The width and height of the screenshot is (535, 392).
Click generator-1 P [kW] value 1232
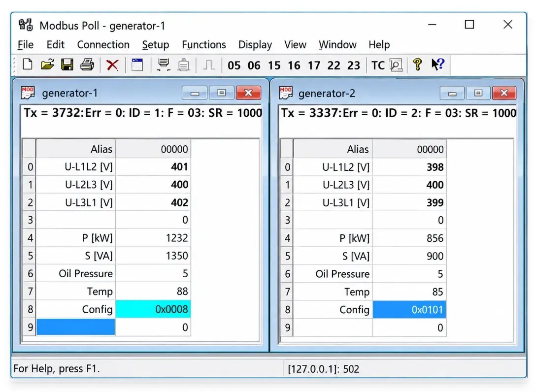pyautogui.click(x=153, y=238)
